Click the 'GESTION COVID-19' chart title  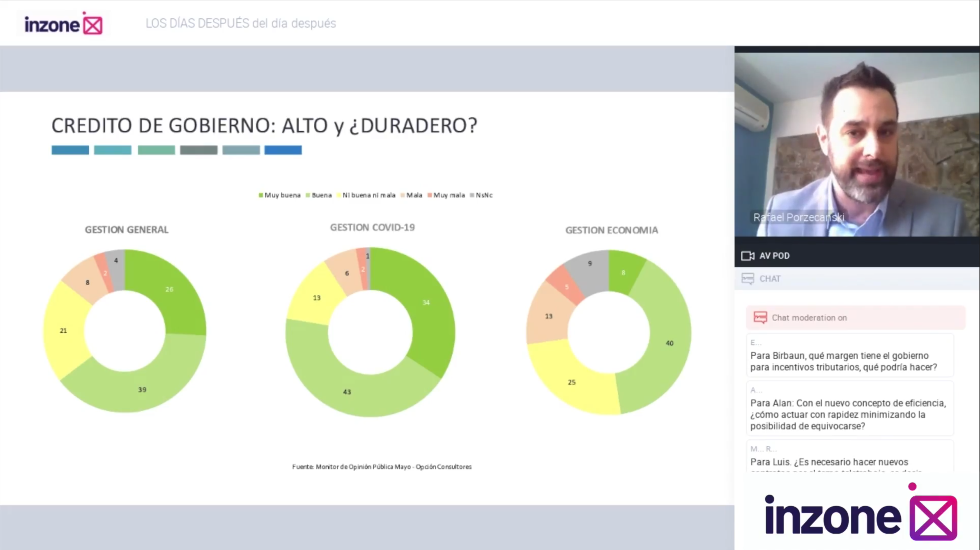[372, 228]
